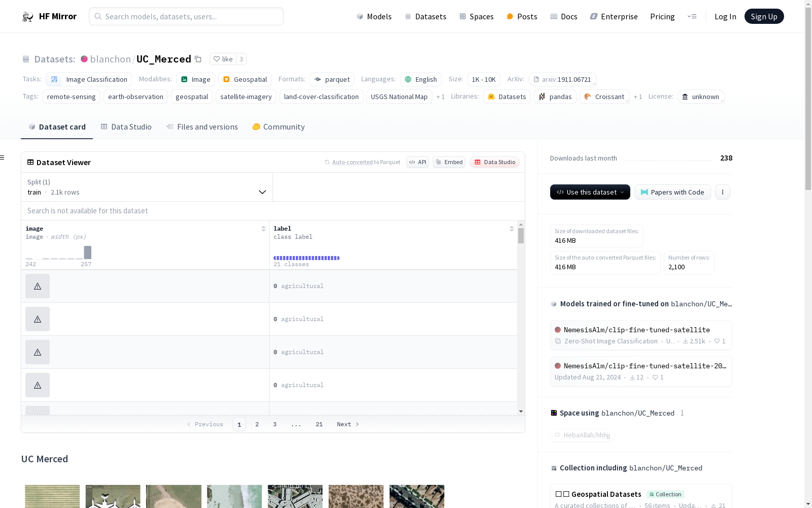Click the Embed button
Viewport: 812px width, 508px height.
(449, 162)
